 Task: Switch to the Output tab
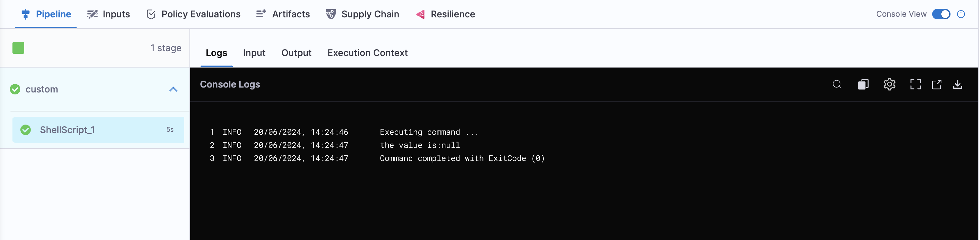click(x=296, y=53)
